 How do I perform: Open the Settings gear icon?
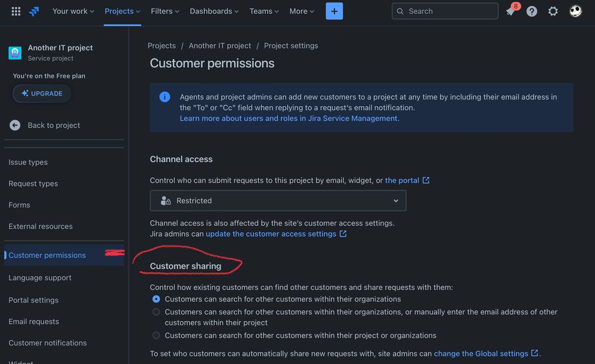tap(553, 11)
